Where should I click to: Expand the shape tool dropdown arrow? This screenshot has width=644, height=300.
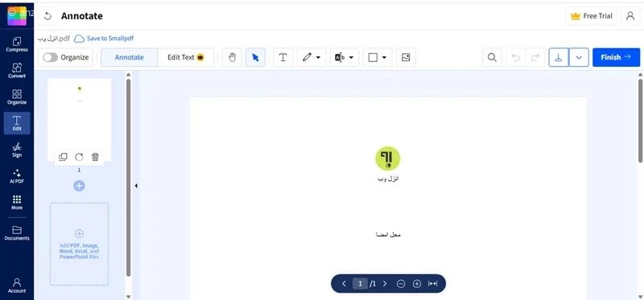point(384,57)
